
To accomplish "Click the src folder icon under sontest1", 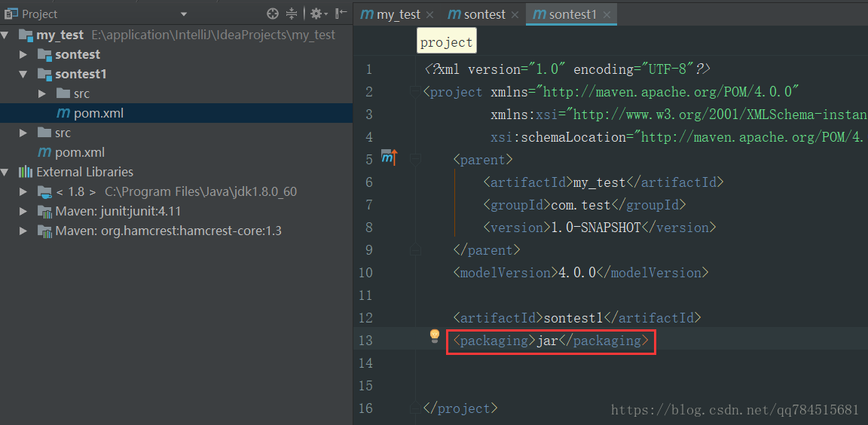I will 63,93.
